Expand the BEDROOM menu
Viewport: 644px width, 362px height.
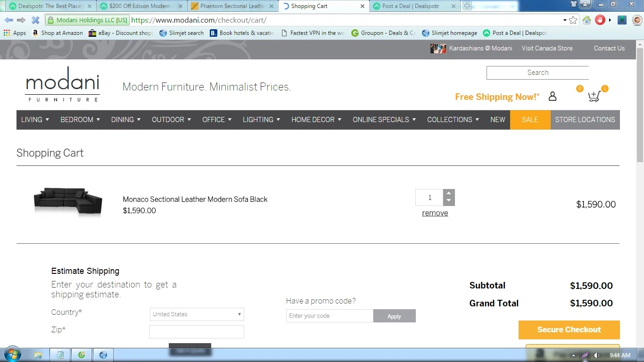tap(80, 120)
